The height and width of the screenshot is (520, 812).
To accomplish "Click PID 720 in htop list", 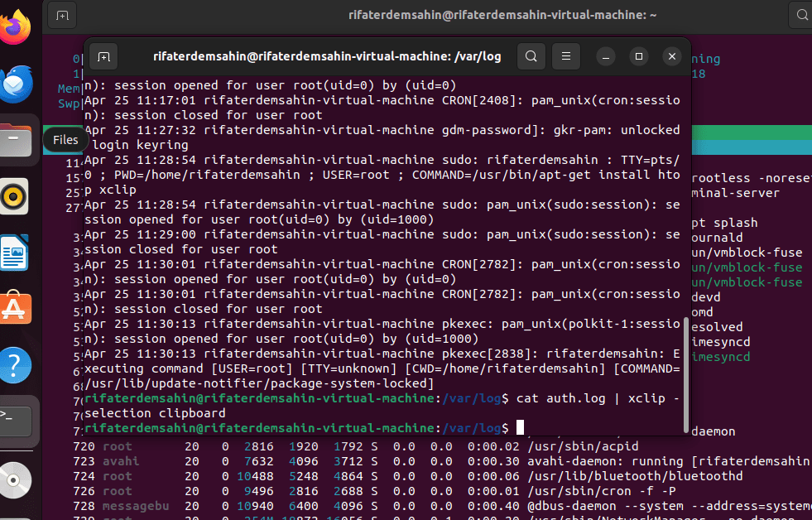I will tap(84, 446).
